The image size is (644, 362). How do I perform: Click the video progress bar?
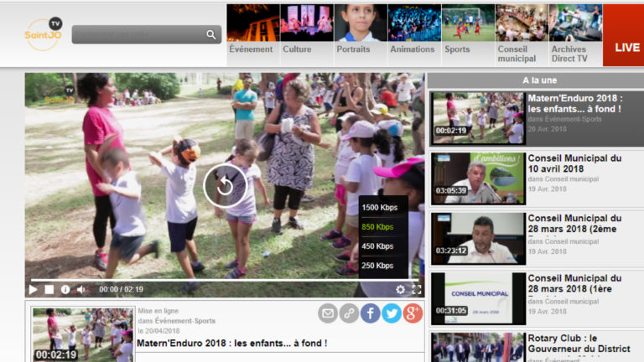tap(225, 280)
